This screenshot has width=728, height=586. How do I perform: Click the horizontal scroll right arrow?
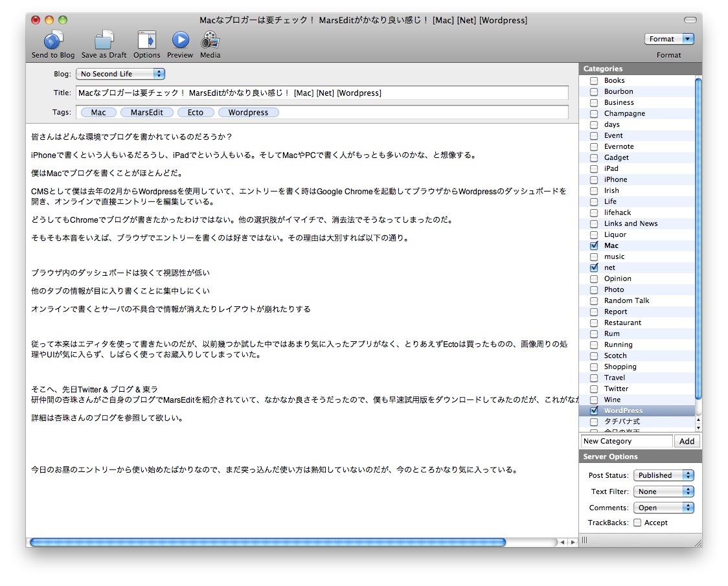pyautogui.click(x=572, y=543)
